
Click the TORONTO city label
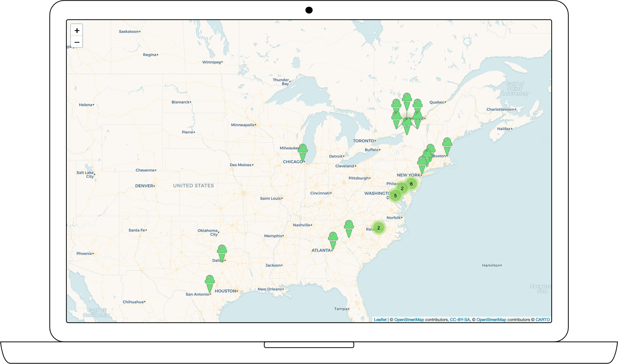click(364, 141)
